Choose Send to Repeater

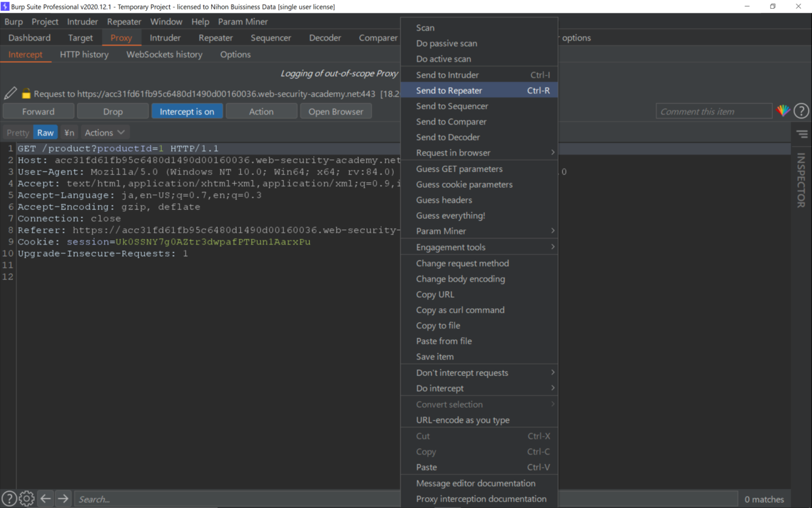point(479,90)
